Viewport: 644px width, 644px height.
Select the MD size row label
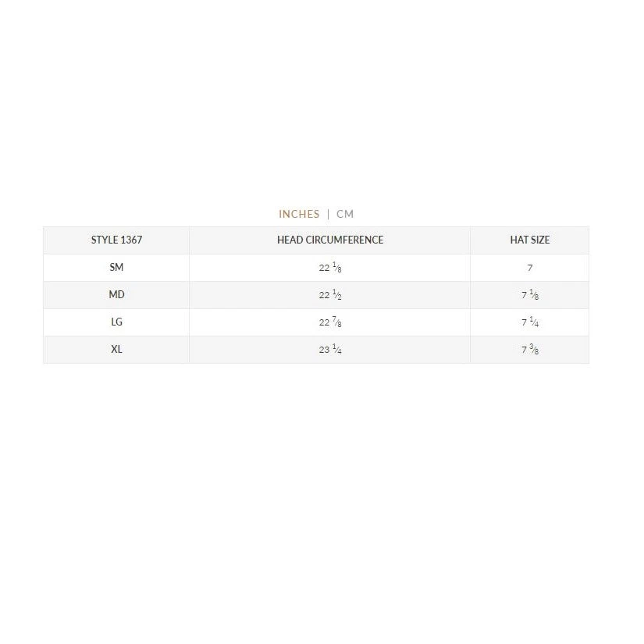click(x=116, y=294)
